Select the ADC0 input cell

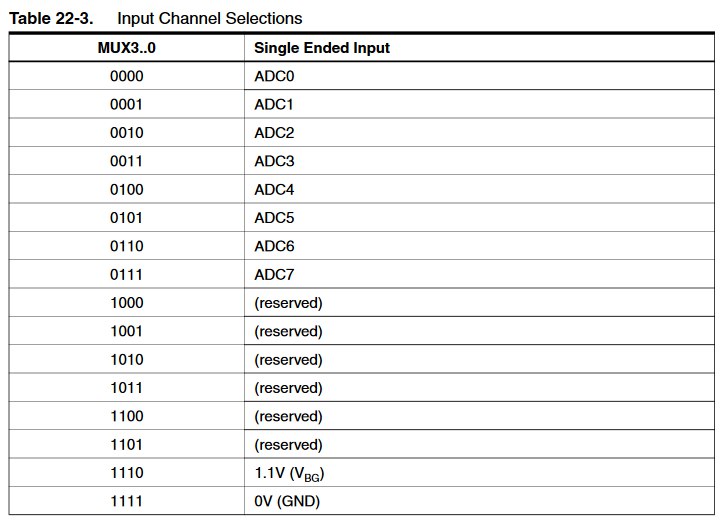[x=274, y=76]
